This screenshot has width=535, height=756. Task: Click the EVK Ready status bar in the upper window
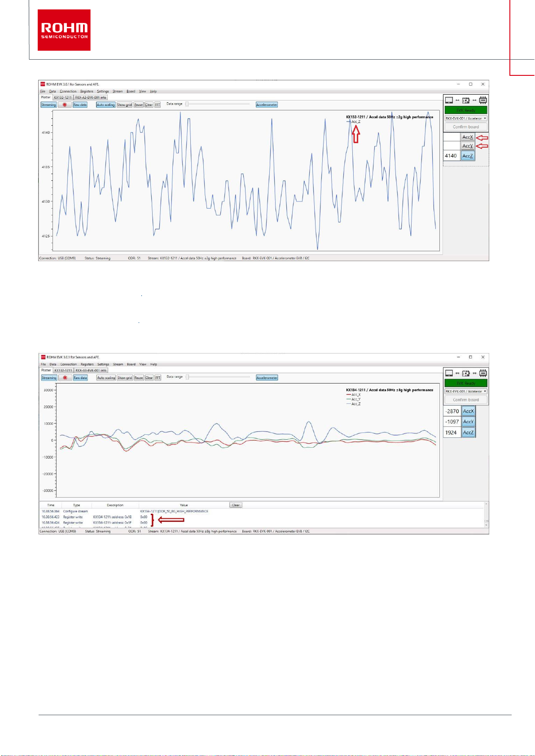pos(466,110)
